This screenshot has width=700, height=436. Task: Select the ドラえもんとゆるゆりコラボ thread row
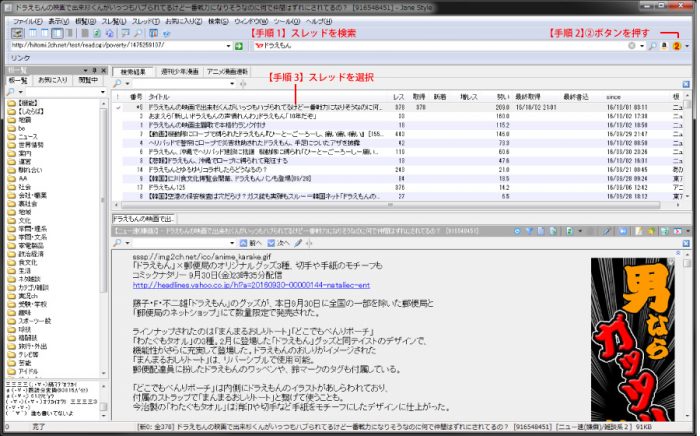pyautogui.click(x=397, y=170)
